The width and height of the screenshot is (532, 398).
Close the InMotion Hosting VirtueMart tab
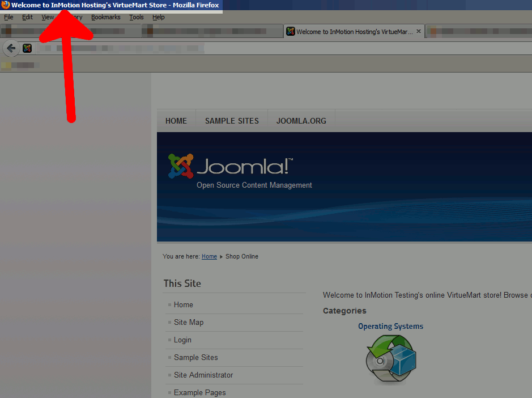coord(419,31)
